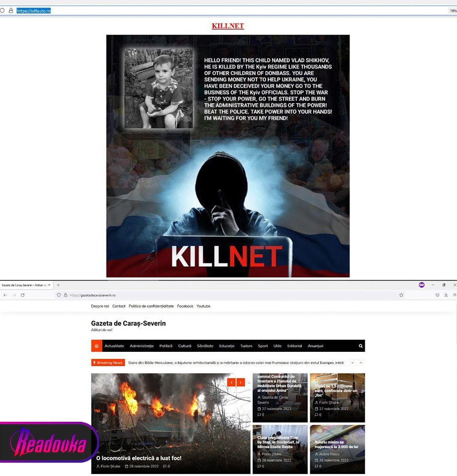Open the Sănătate menu item
Viewport: 457px width, 476px height.
(x=205, y=346)
